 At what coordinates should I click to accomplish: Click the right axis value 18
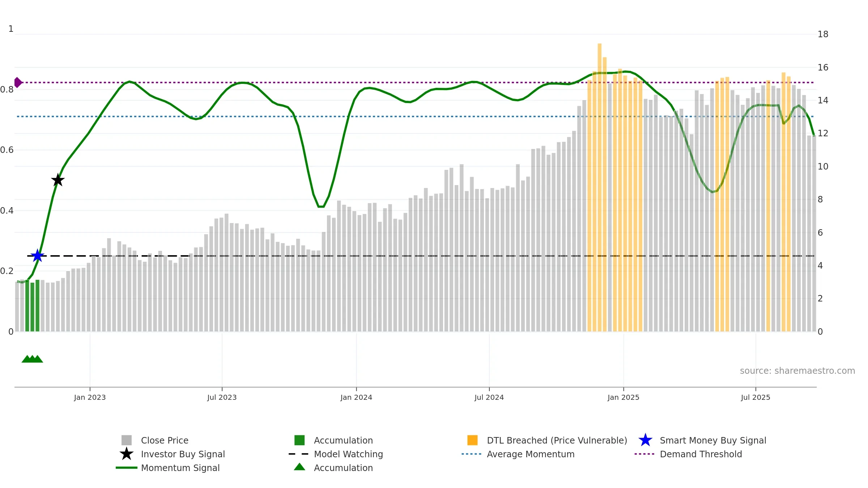point(823,34)
